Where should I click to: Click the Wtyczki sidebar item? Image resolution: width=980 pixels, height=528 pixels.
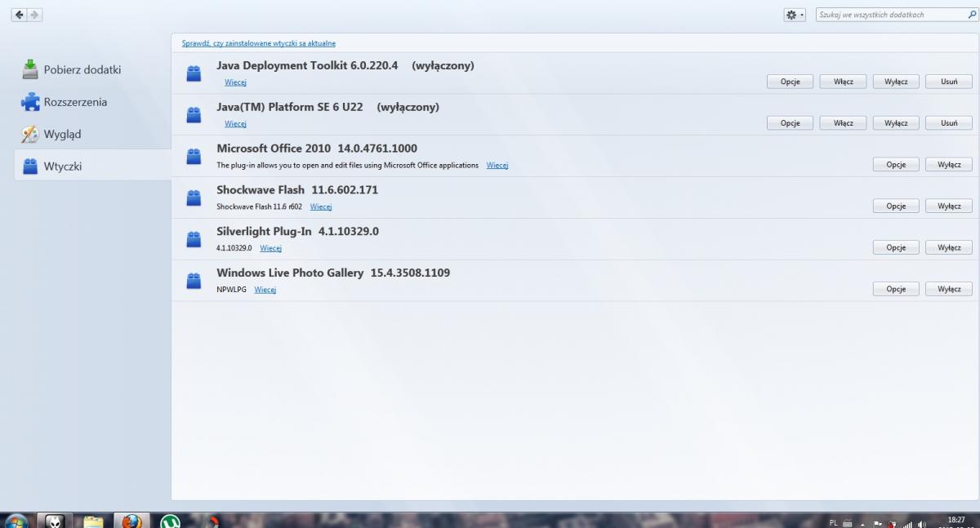pos(62,166)
